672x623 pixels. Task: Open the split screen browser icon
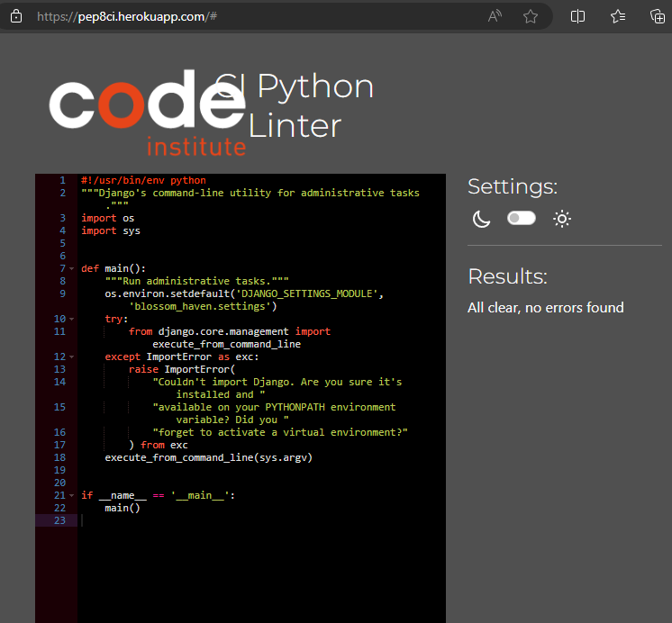[x=577, y=17]
